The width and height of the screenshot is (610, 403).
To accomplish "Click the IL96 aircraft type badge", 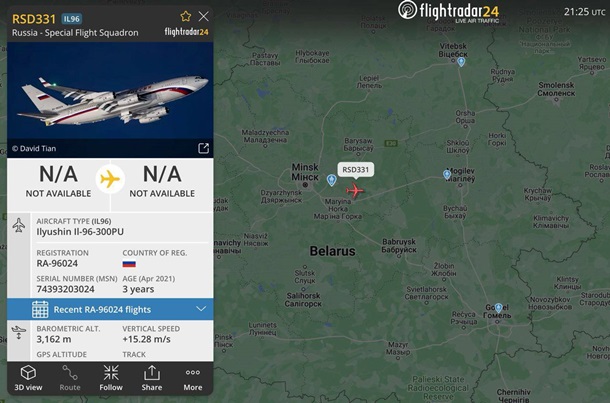I will [x=72, y=19].
